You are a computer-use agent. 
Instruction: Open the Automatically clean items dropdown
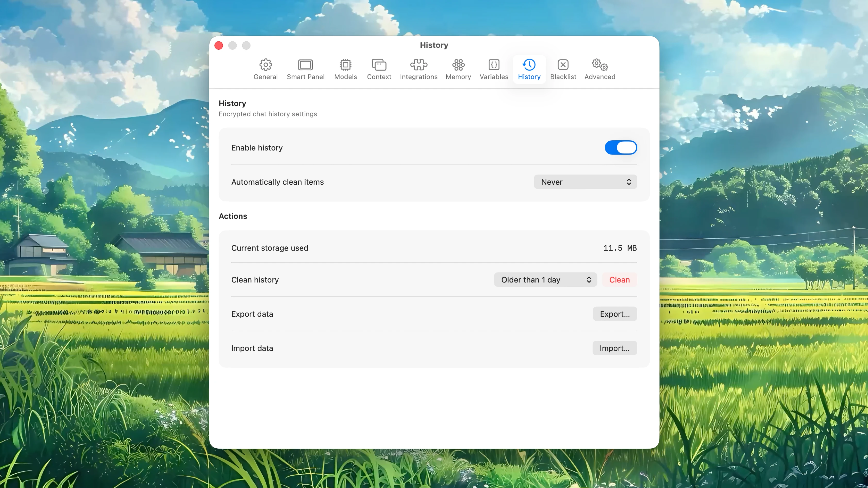[585, 182]
